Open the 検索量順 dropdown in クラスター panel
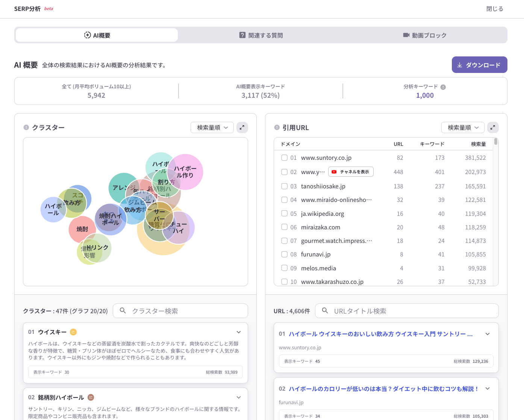 (212, 127)
